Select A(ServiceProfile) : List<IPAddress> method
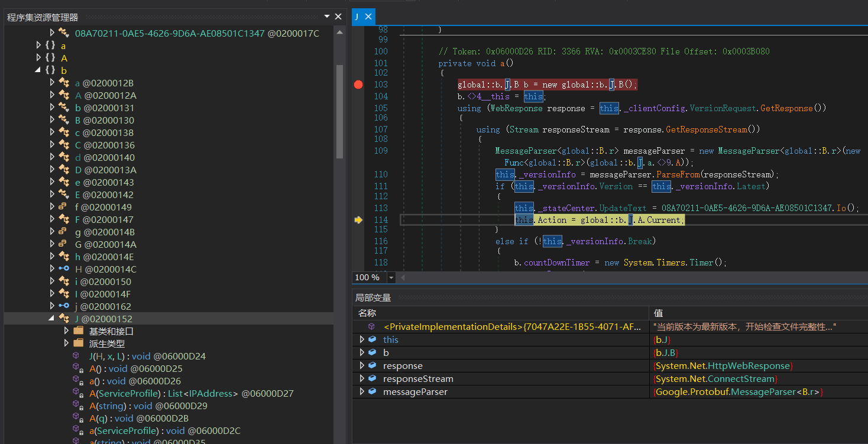Image resolution: width=868 pixels, height=444 pixels. (x=192, y=393)
